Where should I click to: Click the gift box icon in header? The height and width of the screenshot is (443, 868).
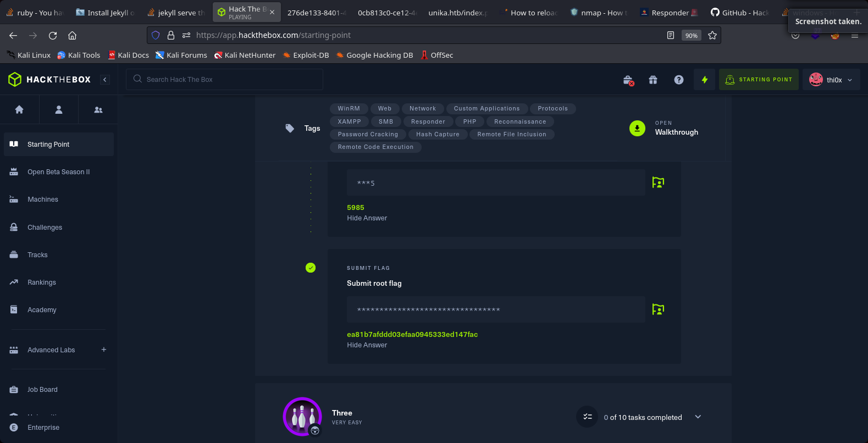[x=653, y=80]
